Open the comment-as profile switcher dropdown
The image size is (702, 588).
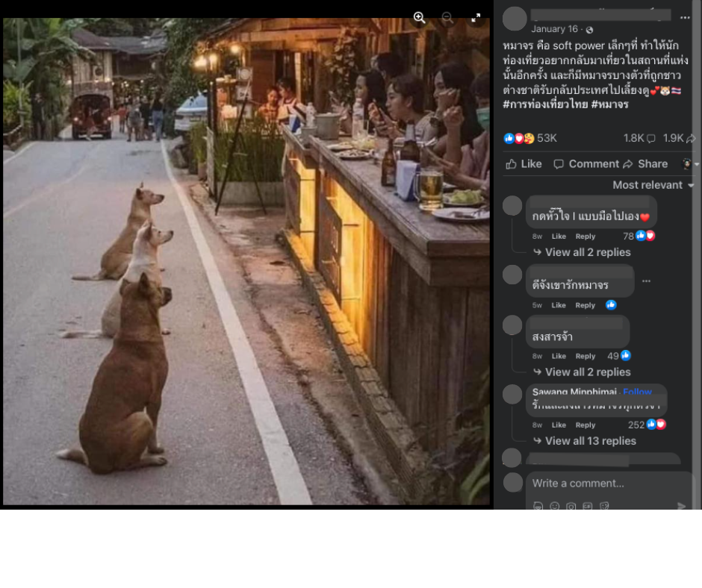click(690, 164)
